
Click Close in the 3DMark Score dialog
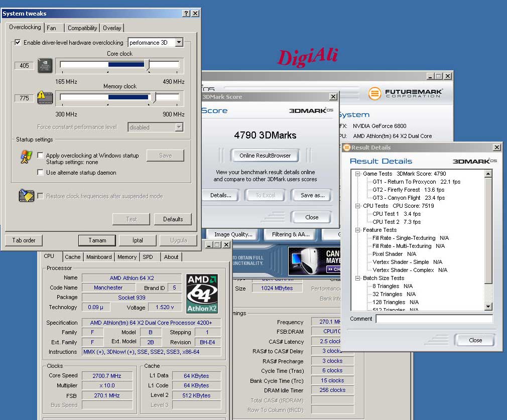(x=311, y=217)
